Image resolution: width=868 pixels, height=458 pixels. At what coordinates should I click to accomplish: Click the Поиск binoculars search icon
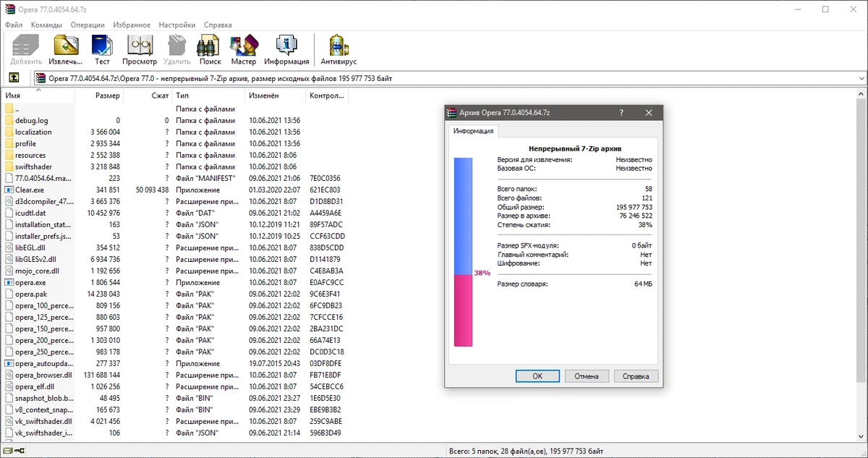tap(210, 46)
